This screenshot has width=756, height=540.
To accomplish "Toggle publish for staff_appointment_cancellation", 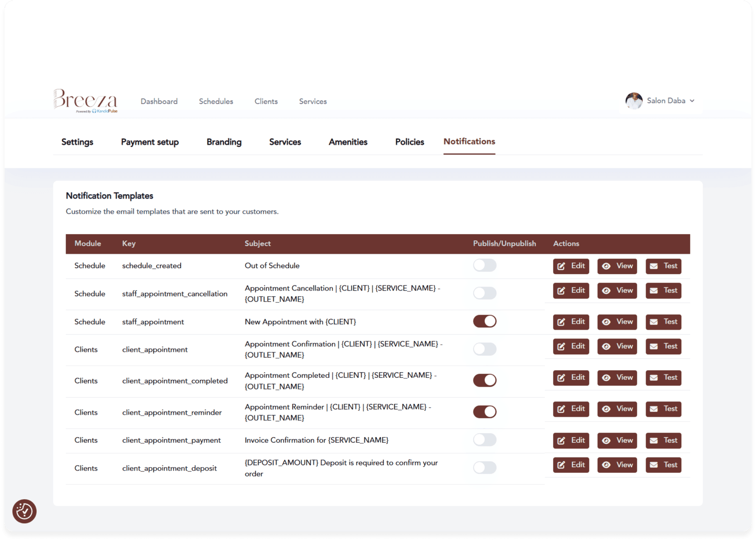I will pyautogui.click(x=485, y=293).
